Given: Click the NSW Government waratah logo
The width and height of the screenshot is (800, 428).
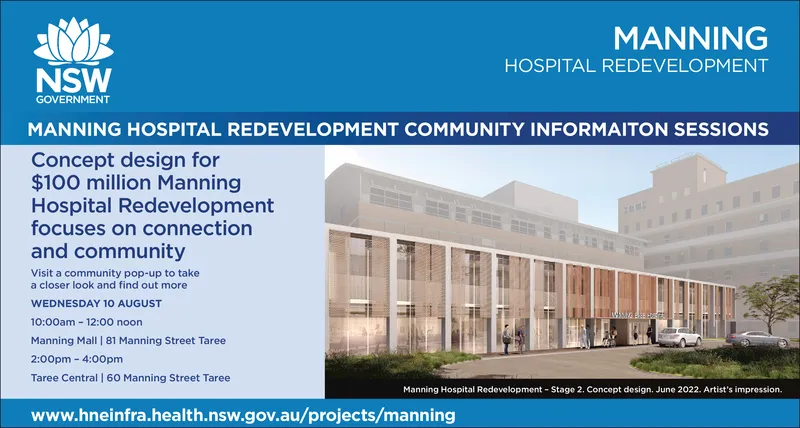Looking at the screenshot, I should tap(73, 60).
